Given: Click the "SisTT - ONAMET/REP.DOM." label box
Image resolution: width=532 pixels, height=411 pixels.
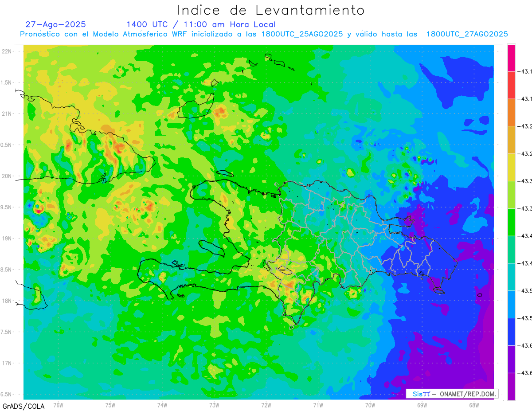Looking at the screenshot, I should [x=452, y=394].
